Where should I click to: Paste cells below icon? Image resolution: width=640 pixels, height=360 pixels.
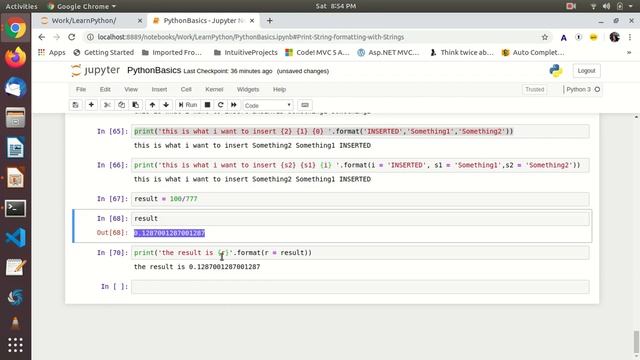coord(136,105)
